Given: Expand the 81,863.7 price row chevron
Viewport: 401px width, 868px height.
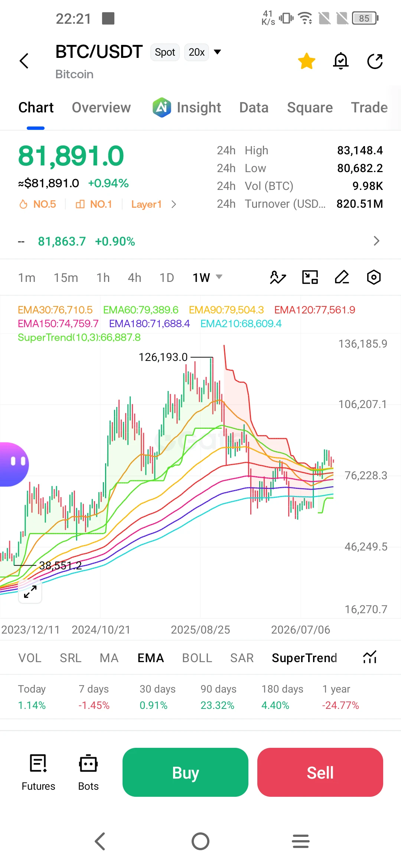Looking at the screenshot, I should [376, 241].
